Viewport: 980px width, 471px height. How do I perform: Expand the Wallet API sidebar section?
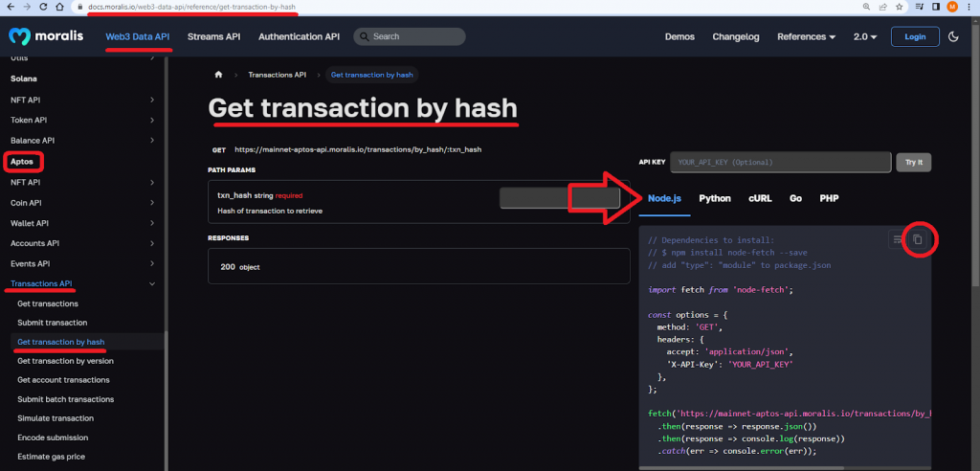(152, 223)
